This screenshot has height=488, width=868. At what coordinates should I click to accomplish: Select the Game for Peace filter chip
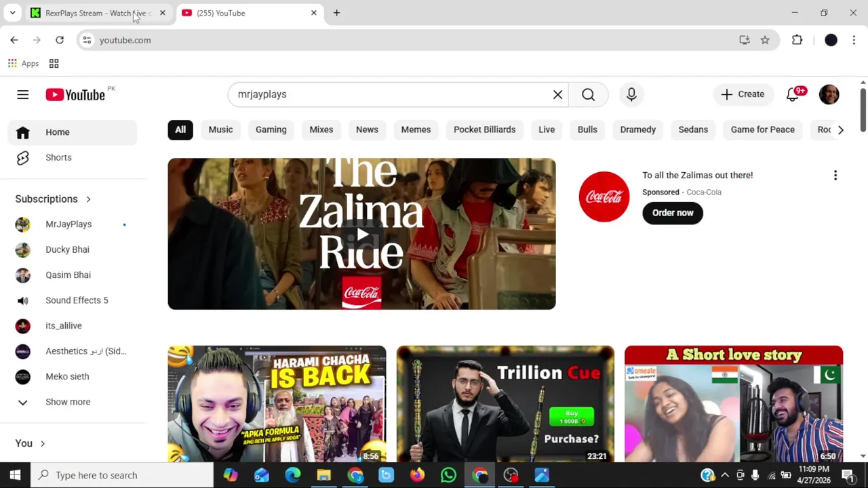(x=762, y=129)
